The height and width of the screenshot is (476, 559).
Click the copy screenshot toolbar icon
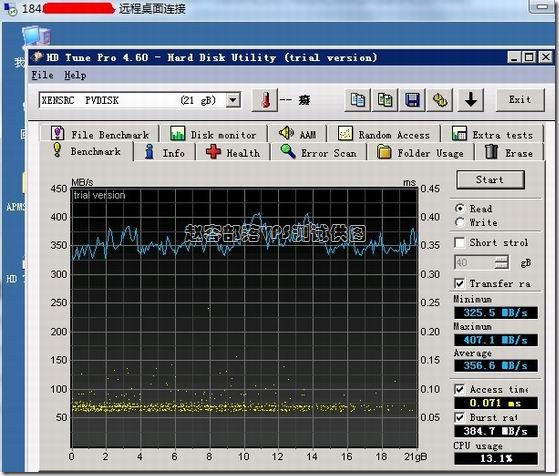coord(385,100)
